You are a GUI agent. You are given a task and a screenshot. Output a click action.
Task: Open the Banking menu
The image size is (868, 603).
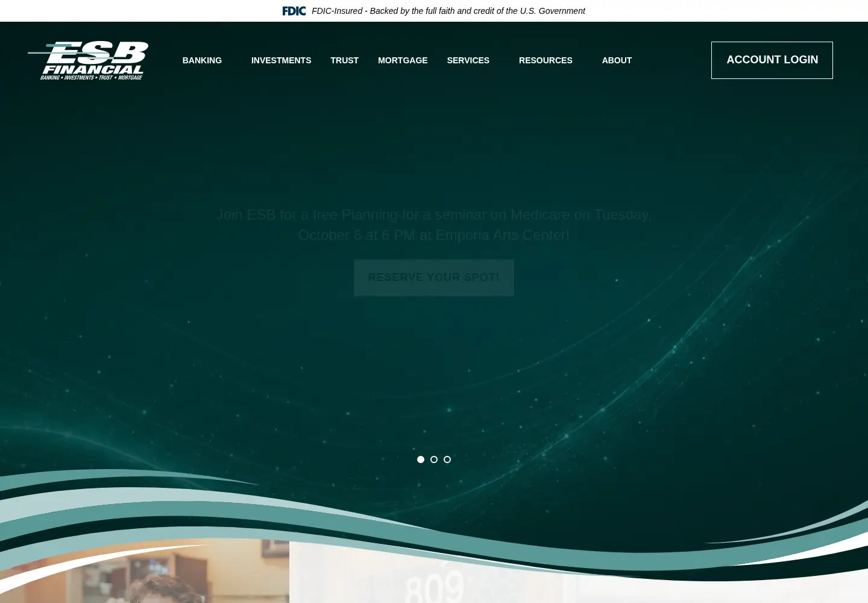click(x=202, y=60)
